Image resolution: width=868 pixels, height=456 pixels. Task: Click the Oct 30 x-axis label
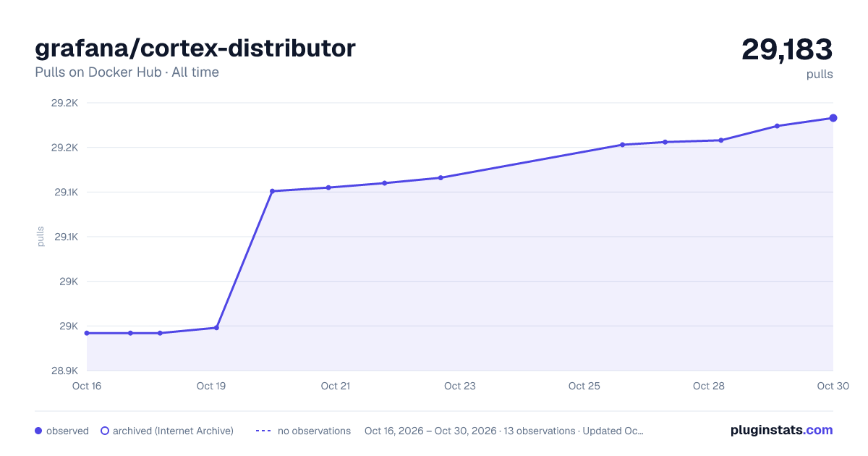tap(833, 386)
